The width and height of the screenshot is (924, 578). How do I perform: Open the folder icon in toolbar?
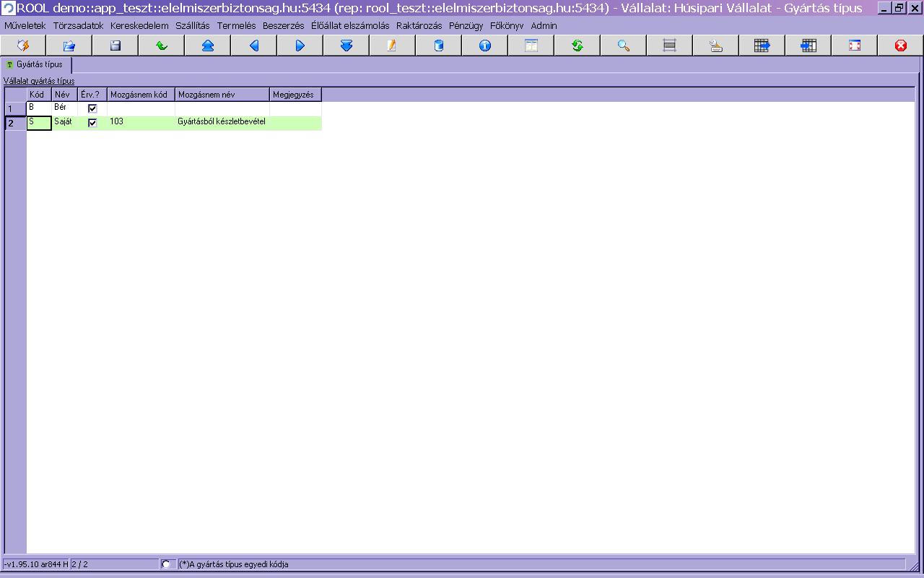[x=69, y=46]
